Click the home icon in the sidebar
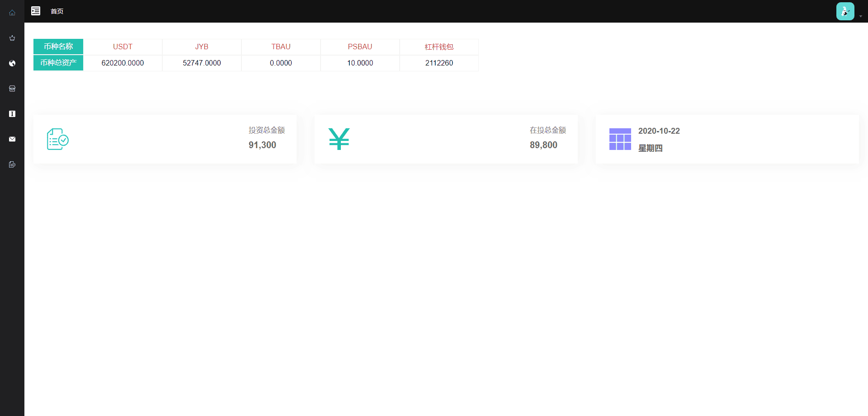868x416 pixels. 12,13
